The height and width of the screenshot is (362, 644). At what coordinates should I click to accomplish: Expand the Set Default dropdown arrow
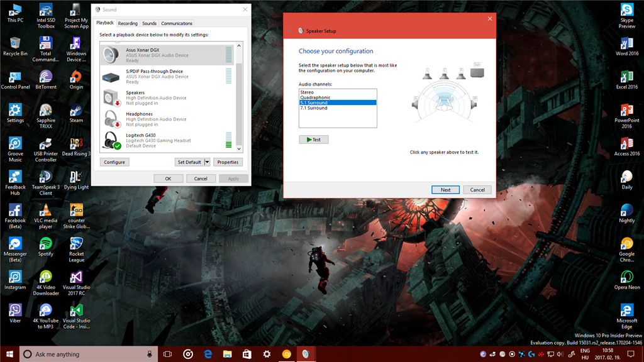point(207,162)
